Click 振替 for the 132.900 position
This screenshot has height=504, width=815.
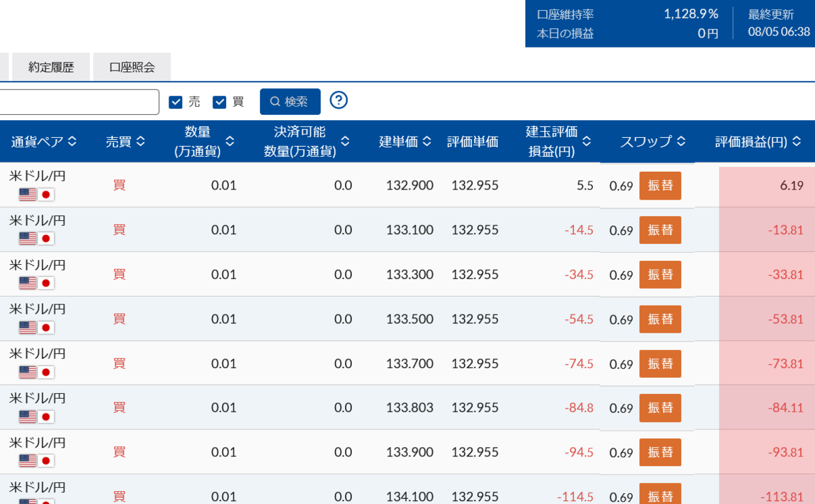pos(660,185)
